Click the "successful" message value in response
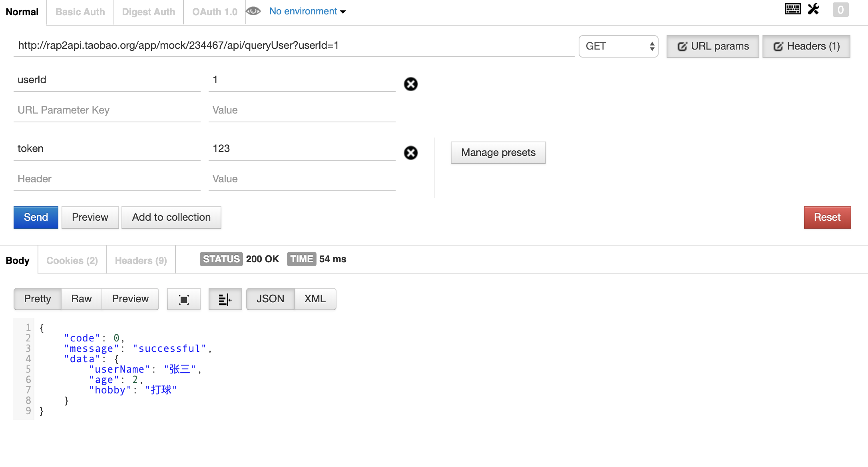 pyautogui.click(x=170, y=349)
